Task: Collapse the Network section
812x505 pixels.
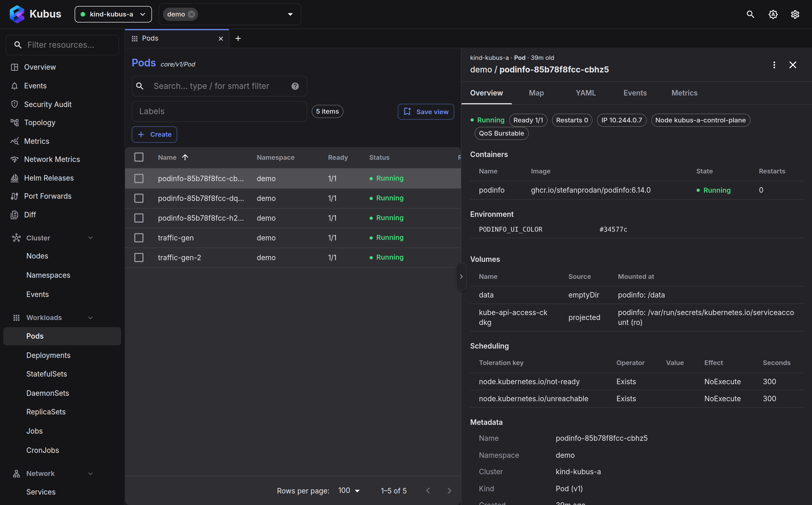Action: [91, 474]
